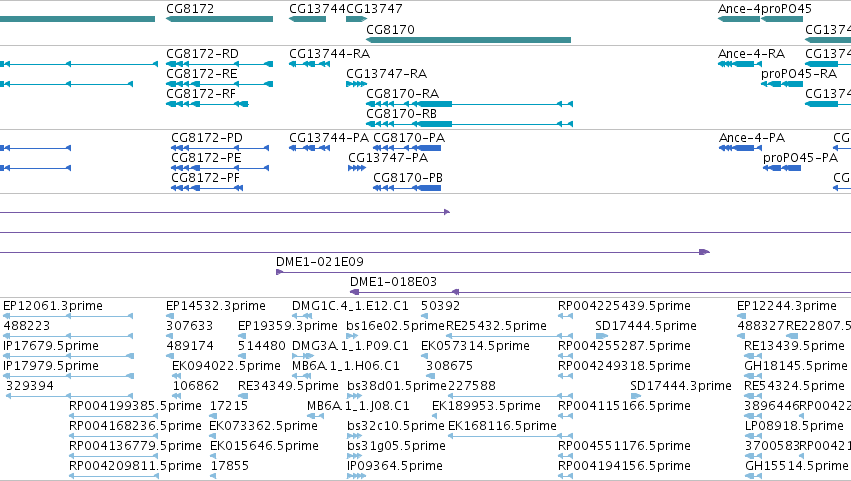Screen dimensions: 851x481
Task: Select the CG8172-RE transcript label
Action: pyautogui.click(x=201, y=74)
